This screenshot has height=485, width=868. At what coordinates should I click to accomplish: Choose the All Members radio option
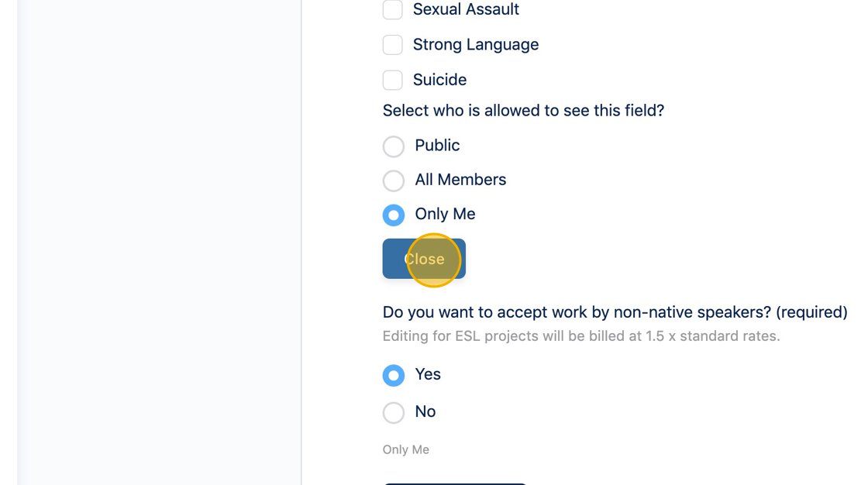pos(394,181)
